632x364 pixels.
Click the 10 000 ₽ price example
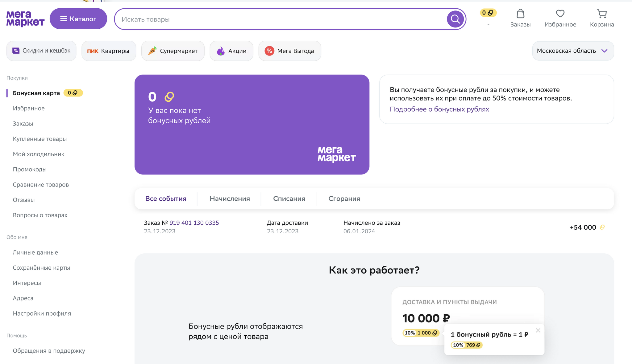pos(426,318)
